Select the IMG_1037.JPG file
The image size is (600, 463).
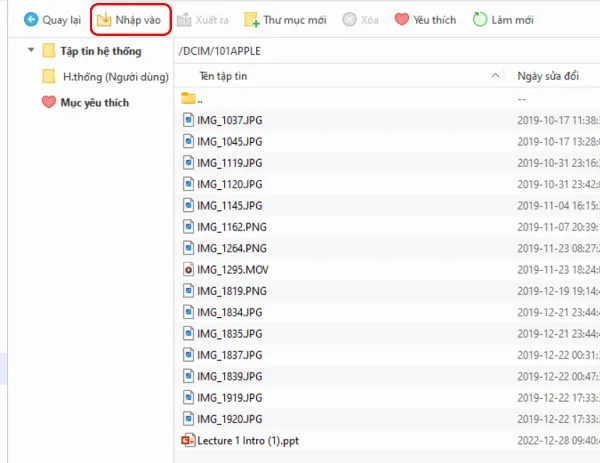230,120
